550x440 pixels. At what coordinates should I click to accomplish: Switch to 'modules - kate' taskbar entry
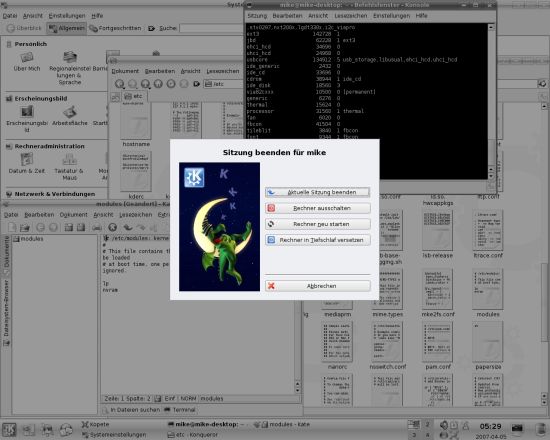tap(281, 425)
